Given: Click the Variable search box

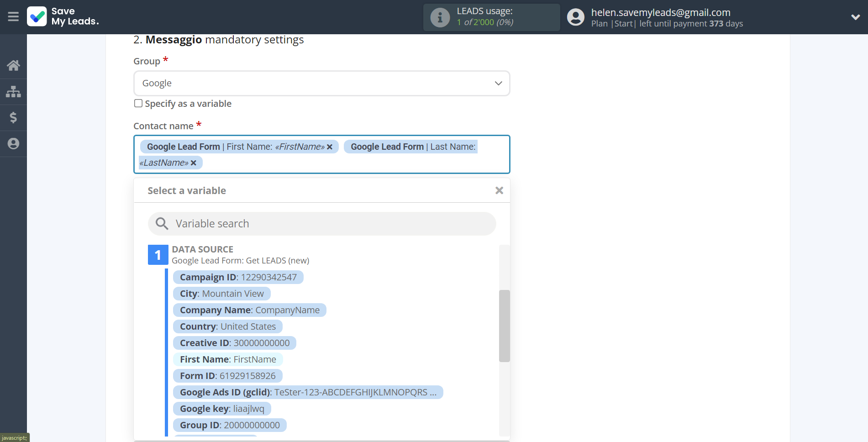Looking at the screenshot, I should 322,224.
